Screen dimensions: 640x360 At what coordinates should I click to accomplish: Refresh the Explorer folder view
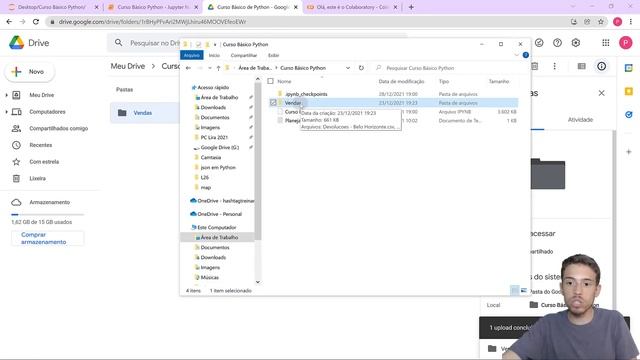pyautogui.click(x=361, y=68)
